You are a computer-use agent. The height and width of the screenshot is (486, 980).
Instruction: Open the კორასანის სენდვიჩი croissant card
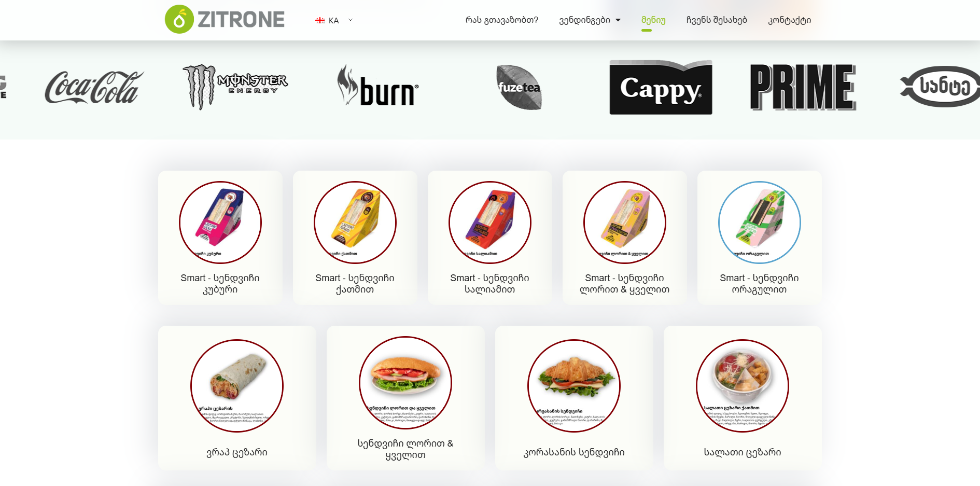tap(574, 398)
